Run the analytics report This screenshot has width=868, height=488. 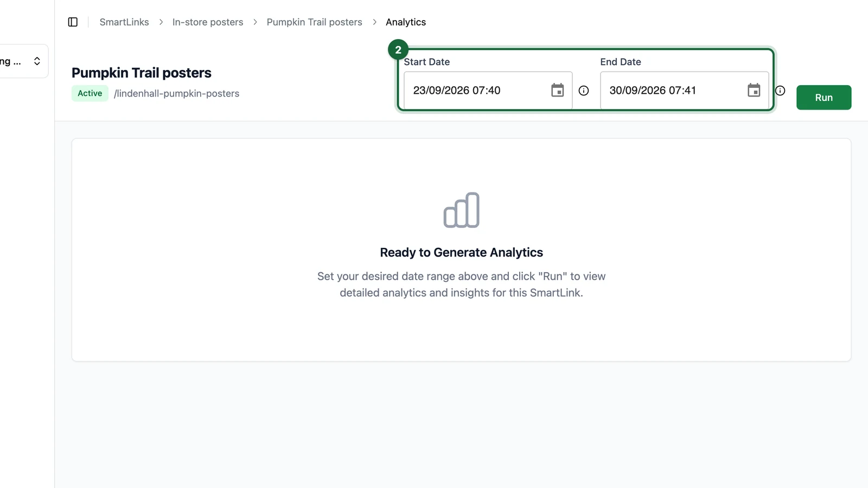point(824,98)
